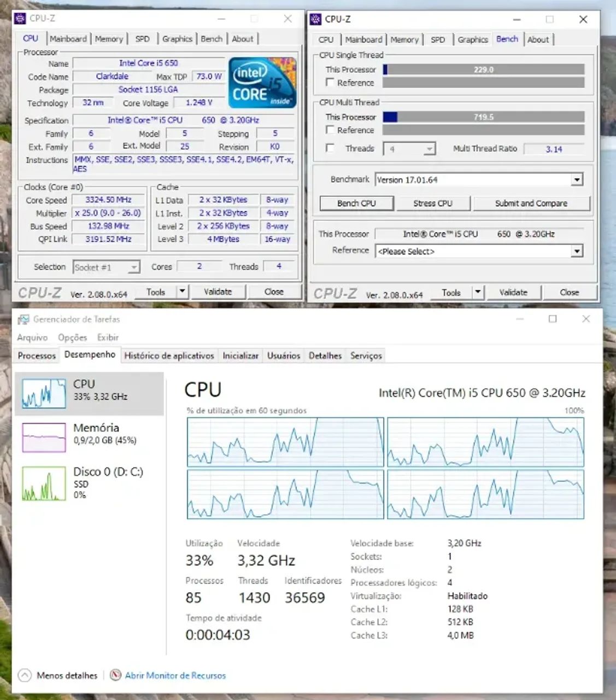
Task: Click Close button in Bench window
Action: click(x=569, y=293)
